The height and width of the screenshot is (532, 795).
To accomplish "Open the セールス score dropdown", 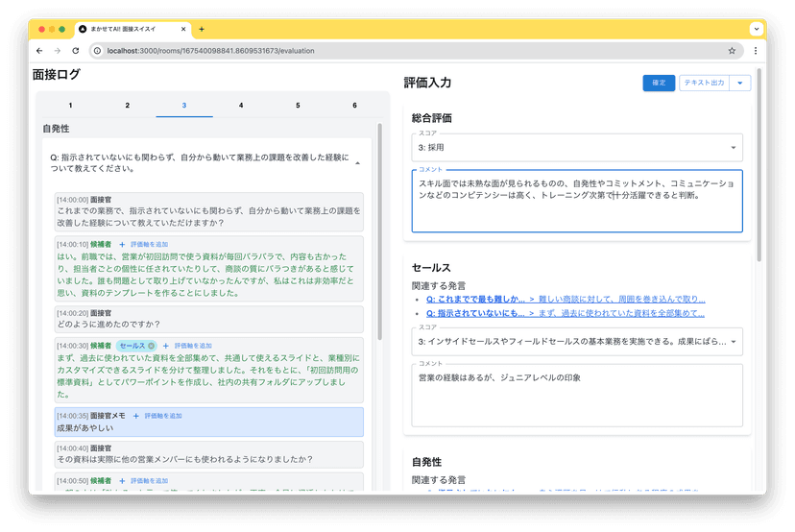I will (x=576, y=341).
